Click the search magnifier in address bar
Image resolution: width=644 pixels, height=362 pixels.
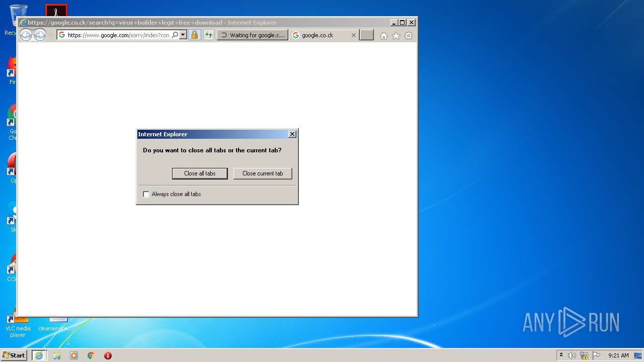[175, 35]
